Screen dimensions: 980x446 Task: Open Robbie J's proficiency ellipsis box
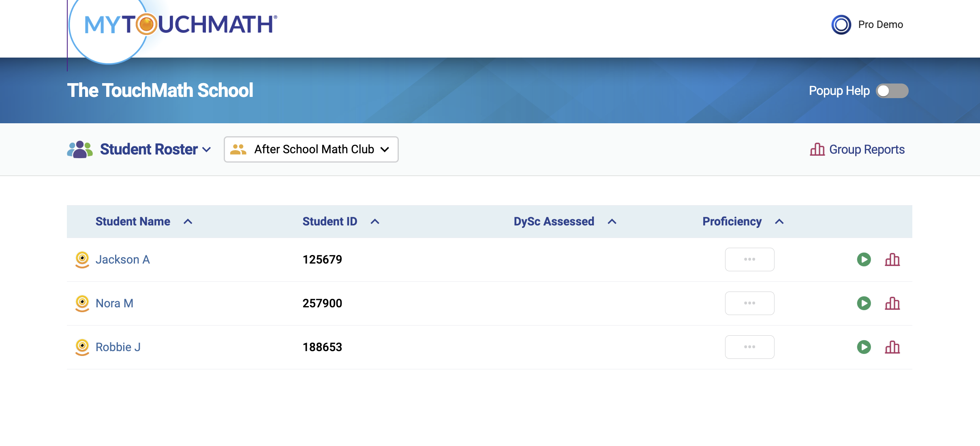click(x=749, y=347)
